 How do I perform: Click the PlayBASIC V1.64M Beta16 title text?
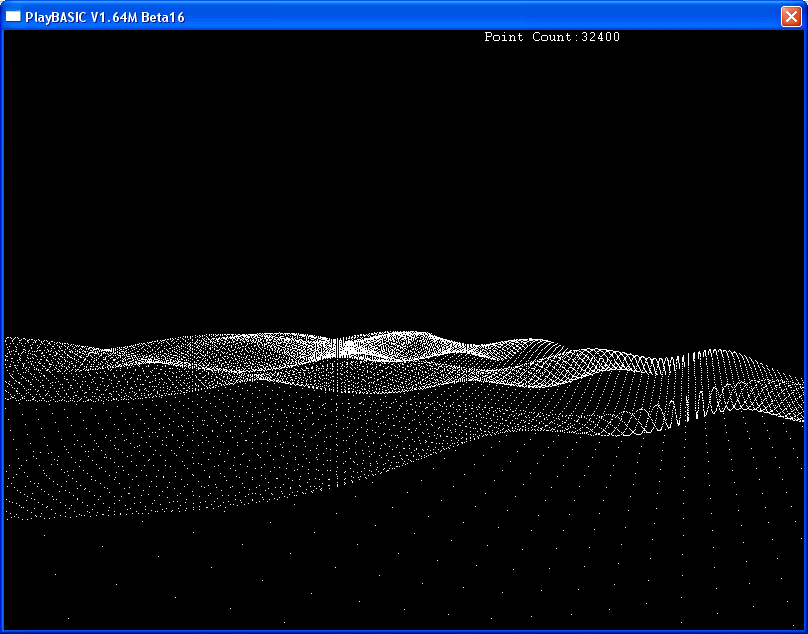[105, 18]
